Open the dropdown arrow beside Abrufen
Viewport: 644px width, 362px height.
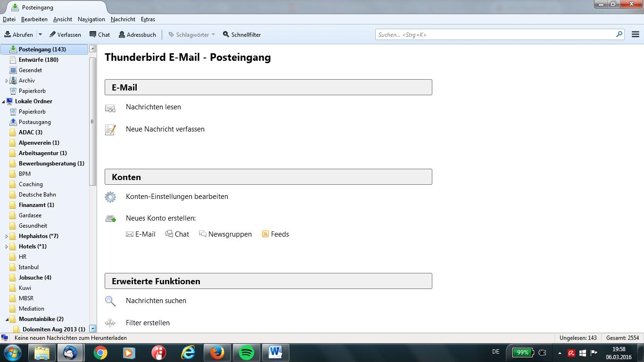(x=40, y=34)
